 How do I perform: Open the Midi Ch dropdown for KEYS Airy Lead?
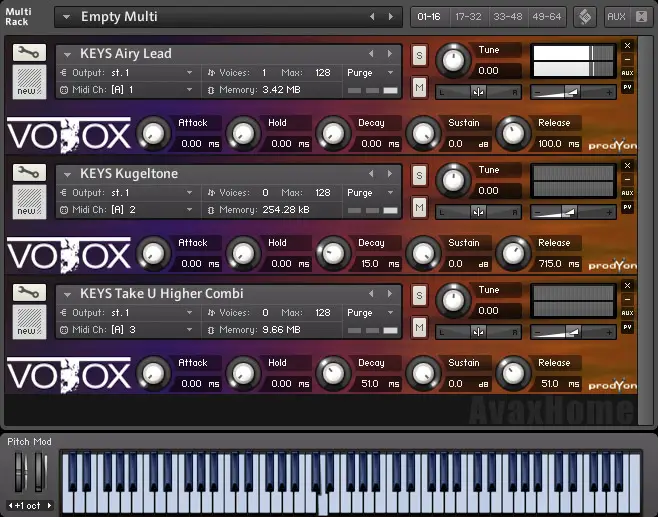click(189, 90)
